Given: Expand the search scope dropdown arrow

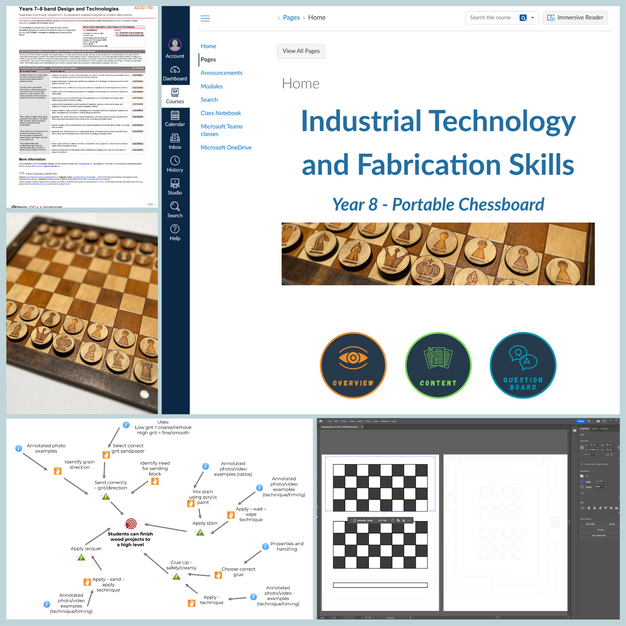Looking at the screenshot, I should tap(532, 18).
